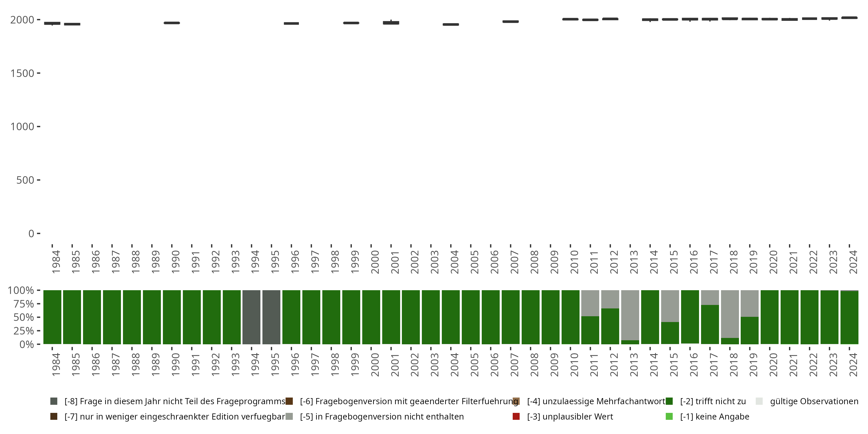Click the green portion of the 2011 bar
868x434 pixels.
coord(590,330)
